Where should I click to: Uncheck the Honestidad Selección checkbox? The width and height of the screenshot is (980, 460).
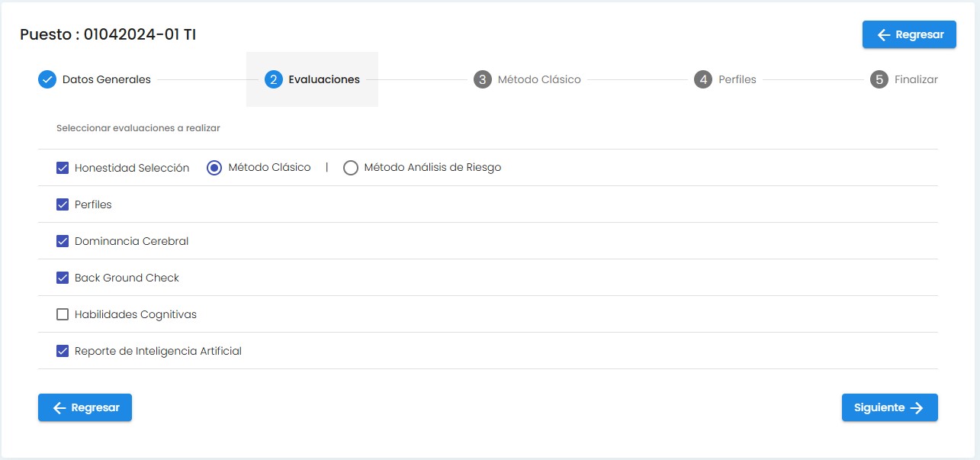[x=63, y=168]
